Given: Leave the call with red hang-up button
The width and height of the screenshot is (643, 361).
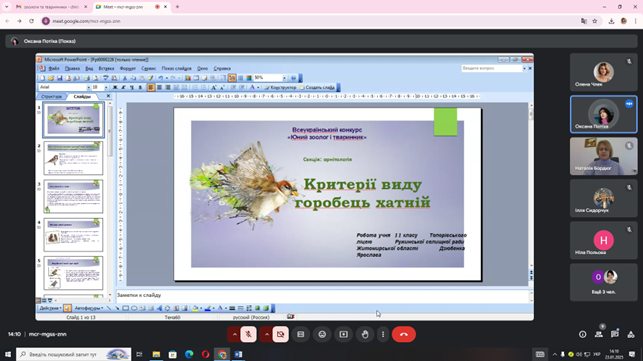Looking at the screenshot, I should (404, 334).
